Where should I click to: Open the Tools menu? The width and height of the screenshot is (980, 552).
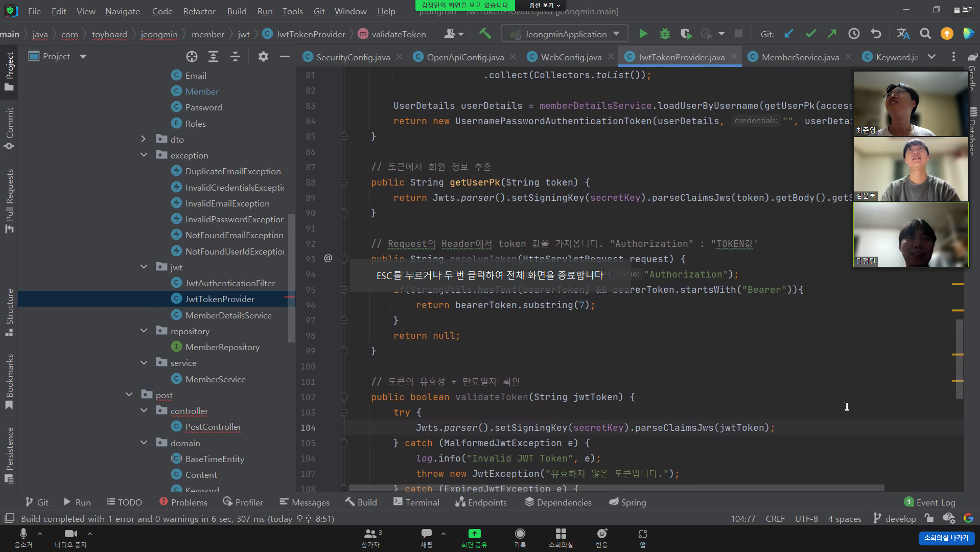[x=292, y=11]
